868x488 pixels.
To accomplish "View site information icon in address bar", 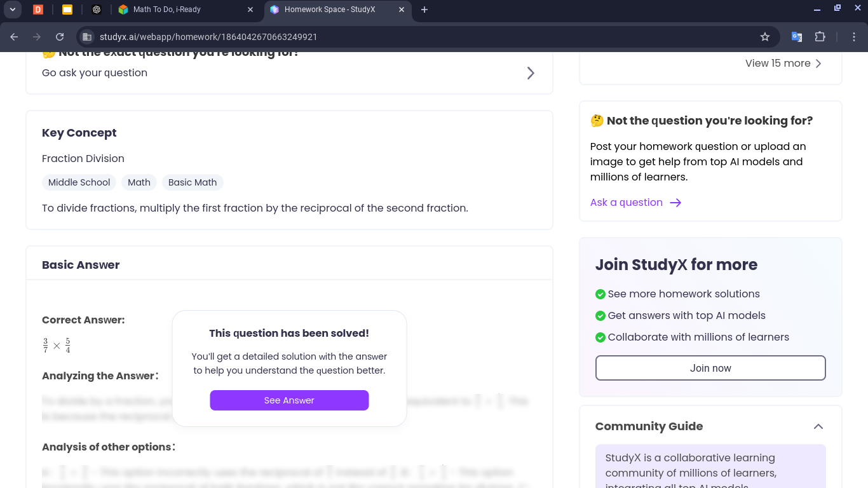I will pyautogui.click(x=88, y=37).
